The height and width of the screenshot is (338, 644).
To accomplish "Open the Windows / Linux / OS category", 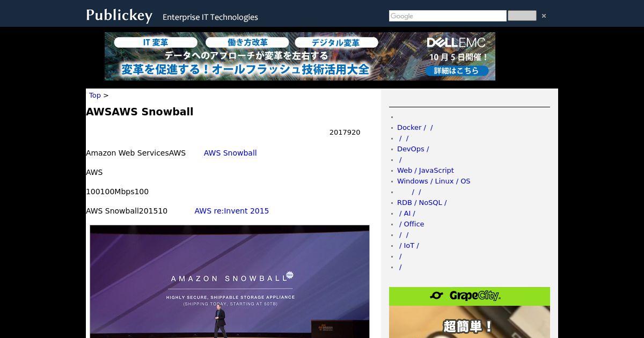I will pyautogui.click(x=434, y=181).
